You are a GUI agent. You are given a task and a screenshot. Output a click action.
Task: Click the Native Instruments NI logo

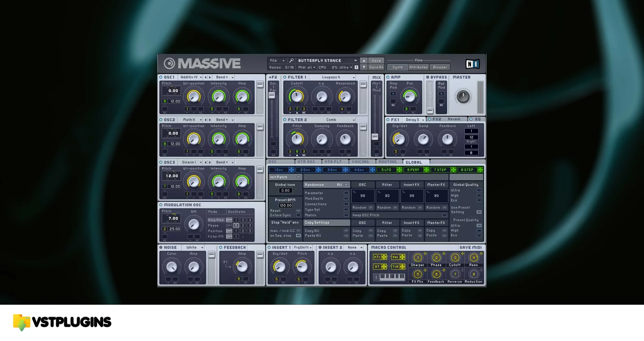[472, 64]
